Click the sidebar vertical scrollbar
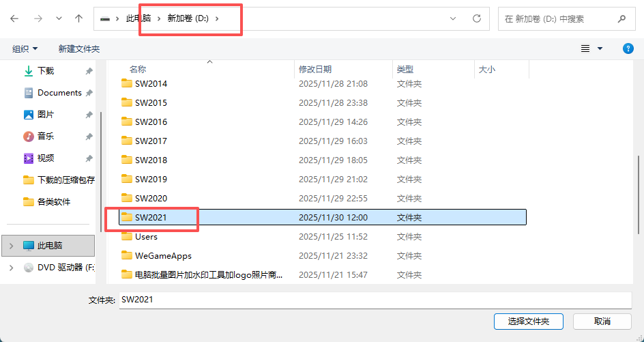 [102, 172]
